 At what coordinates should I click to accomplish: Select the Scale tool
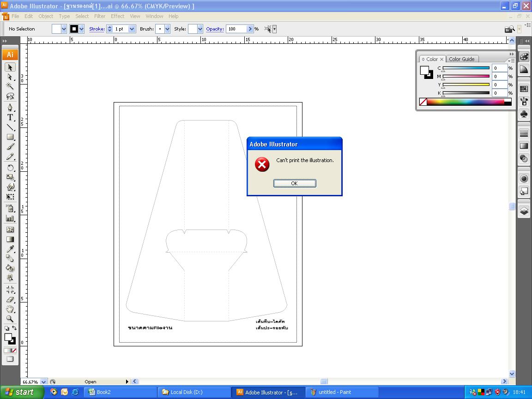pos(10,177)
